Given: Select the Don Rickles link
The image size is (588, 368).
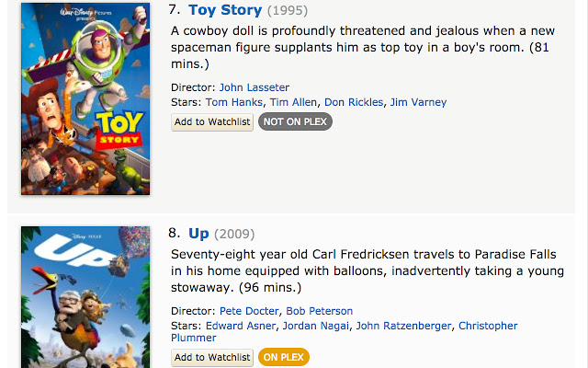Looking at the screenshot, I should click(x=354, y=102).
